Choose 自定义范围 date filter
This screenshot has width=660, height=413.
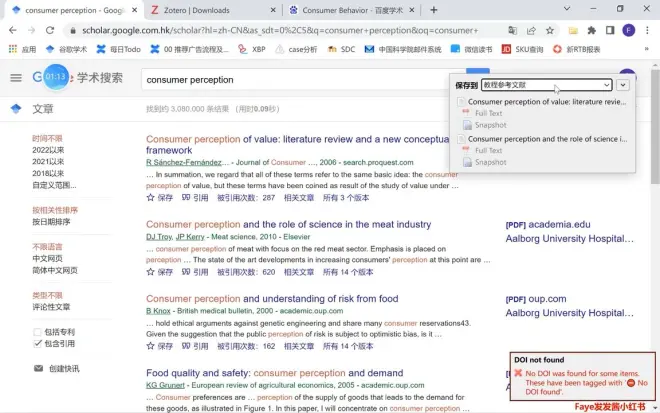54,185
